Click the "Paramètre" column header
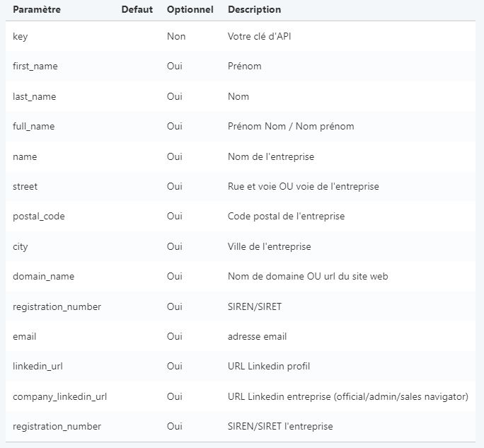This screenshot has height=448, width=484. point(37,10)
